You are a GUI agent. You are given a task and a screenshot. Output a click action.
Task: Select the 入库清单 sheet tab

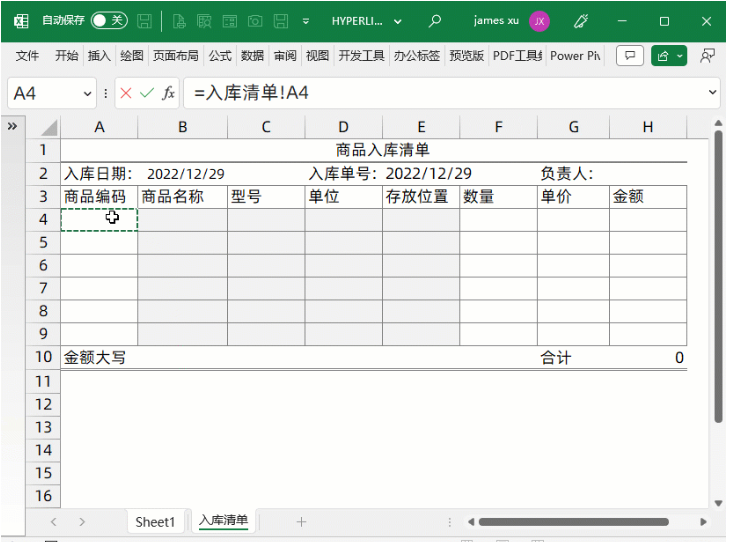(223, 521)
